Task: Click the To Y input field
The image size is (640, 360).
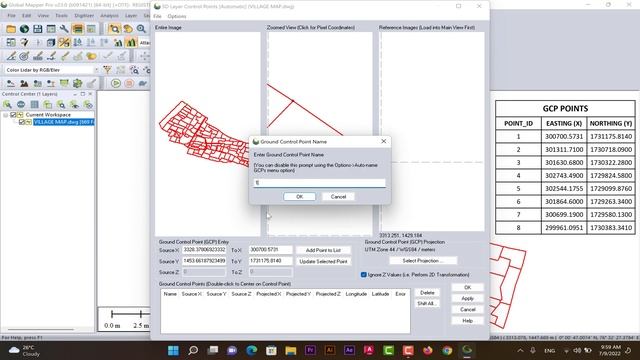Action: 271,261
